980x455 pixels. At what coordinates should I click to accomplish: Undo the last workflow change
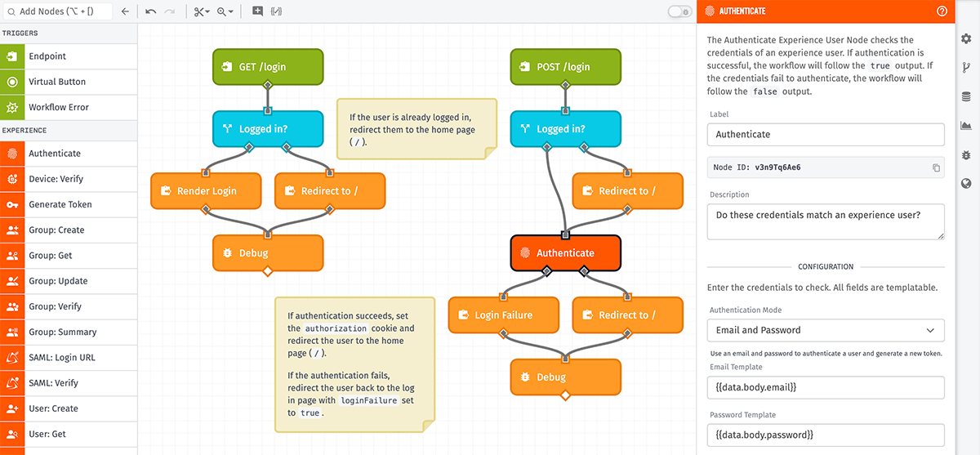[151, 11]
